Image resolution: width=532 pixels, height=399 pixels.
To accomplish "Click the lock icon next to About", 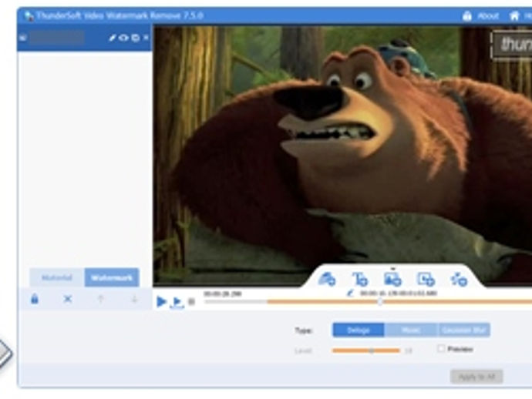I will coord(467,15).
